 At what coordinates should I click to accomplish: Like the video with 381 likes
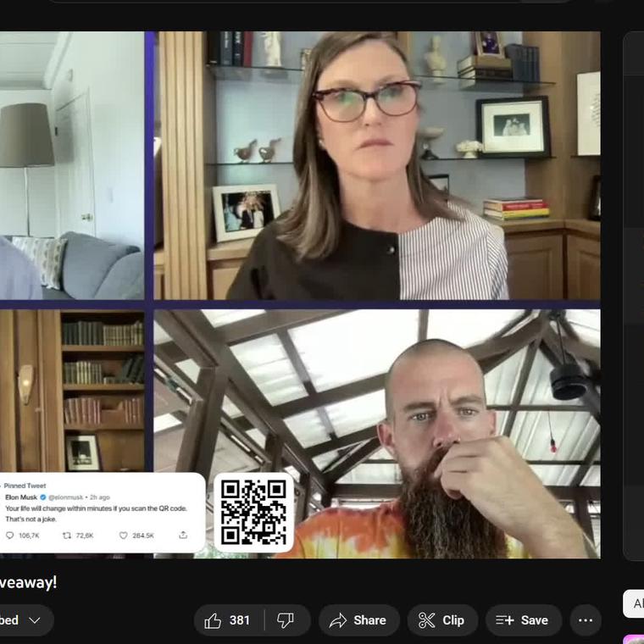tap(229, 620)
